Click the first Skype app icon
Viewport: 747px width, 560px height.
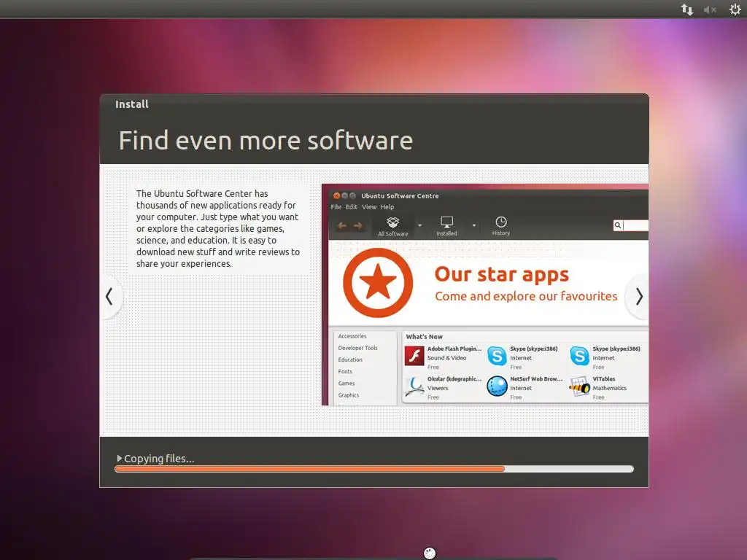(497, 356)
